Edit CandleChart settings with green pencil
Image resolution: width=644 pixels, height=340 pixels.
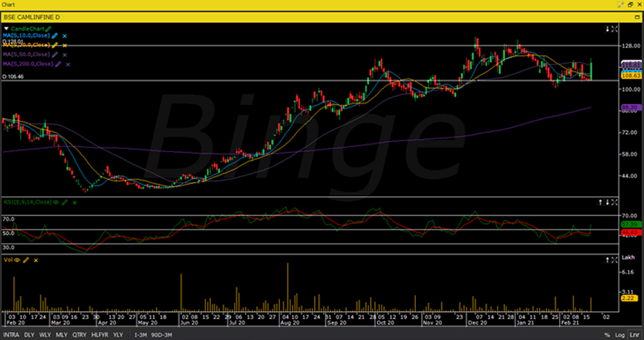point(48,28)
